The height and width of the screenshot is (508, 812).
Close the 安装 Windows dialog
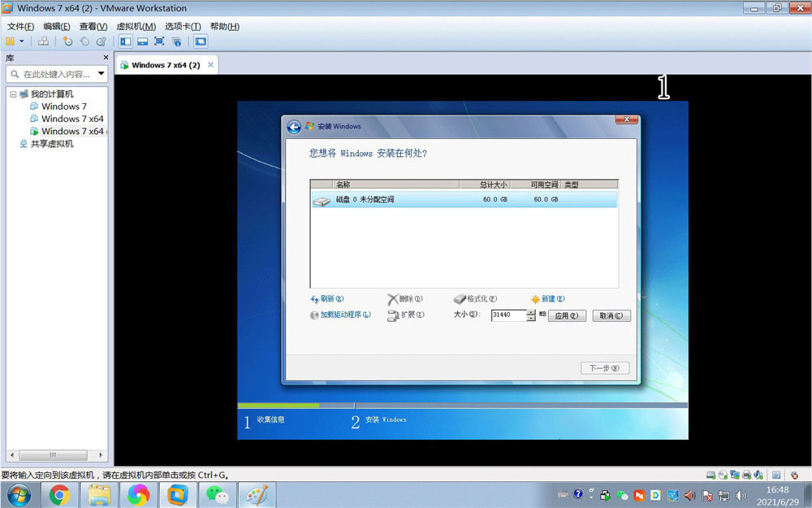coord(627,119)
